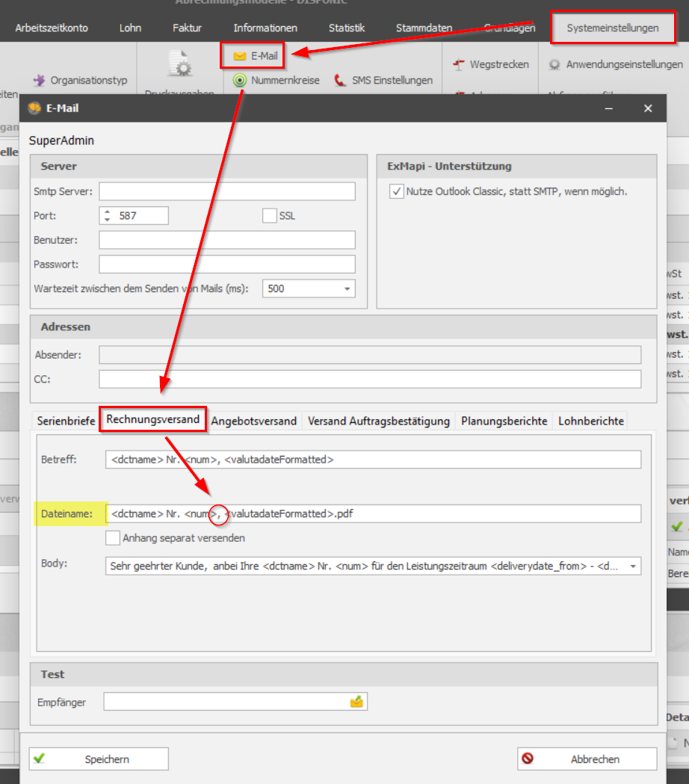The width and height of the screenshot is (689, 784).
Task: Send test mail via Empfänger envelope icon
Action: (x=356, y=702)
